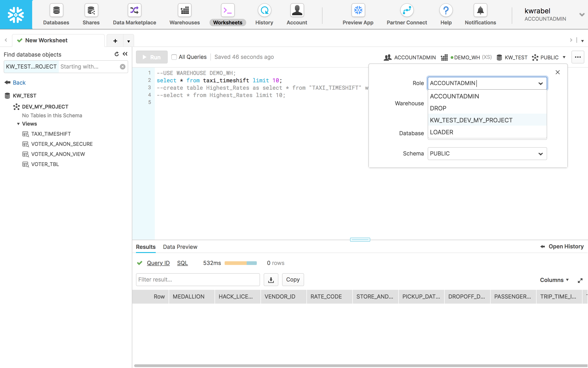Open the context dropdown arrow beside PUBLIC
Screen dimensions: 588x368
click(x=564, y=57)
